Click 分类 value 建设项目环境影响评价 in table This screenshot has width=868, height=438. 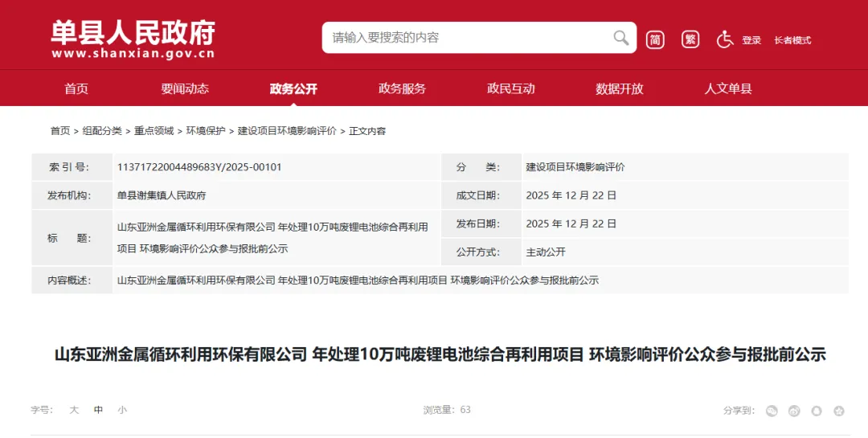[575, 167]
